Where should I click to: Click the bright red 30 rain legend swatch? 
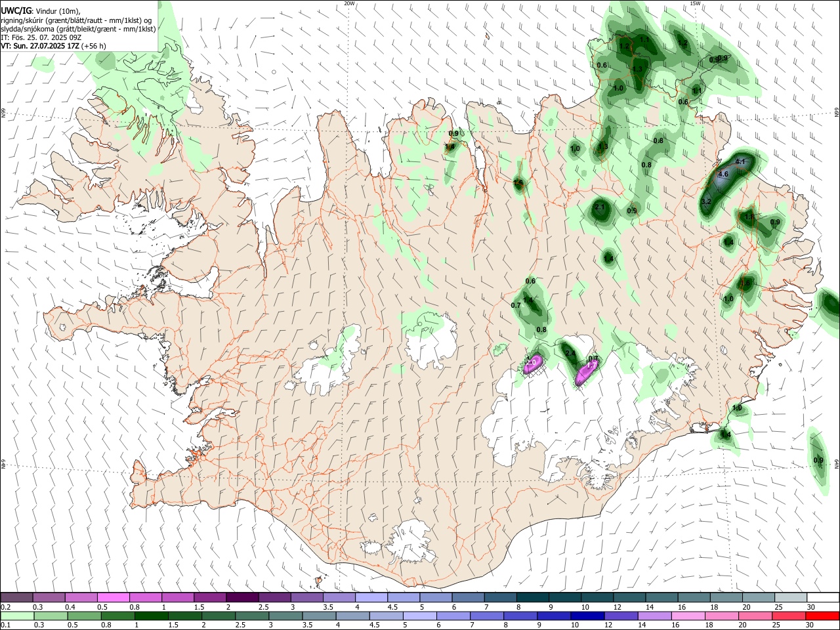(x=822, y=616)
